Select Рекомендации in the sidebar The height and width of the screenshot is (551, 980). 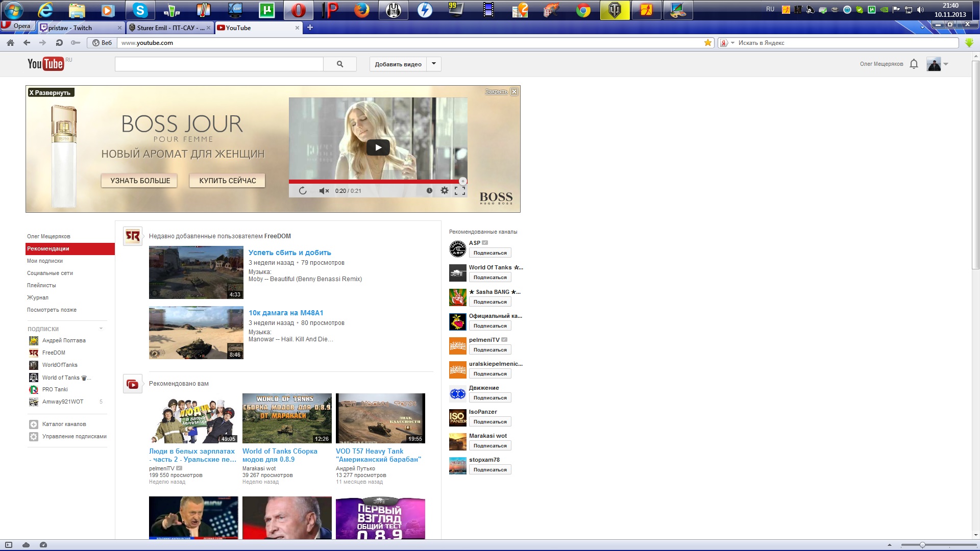pos(70,249)
